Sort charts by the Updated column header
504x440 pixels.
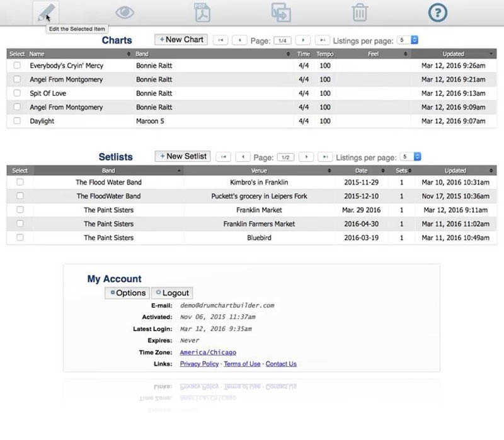tap(453, 54)
